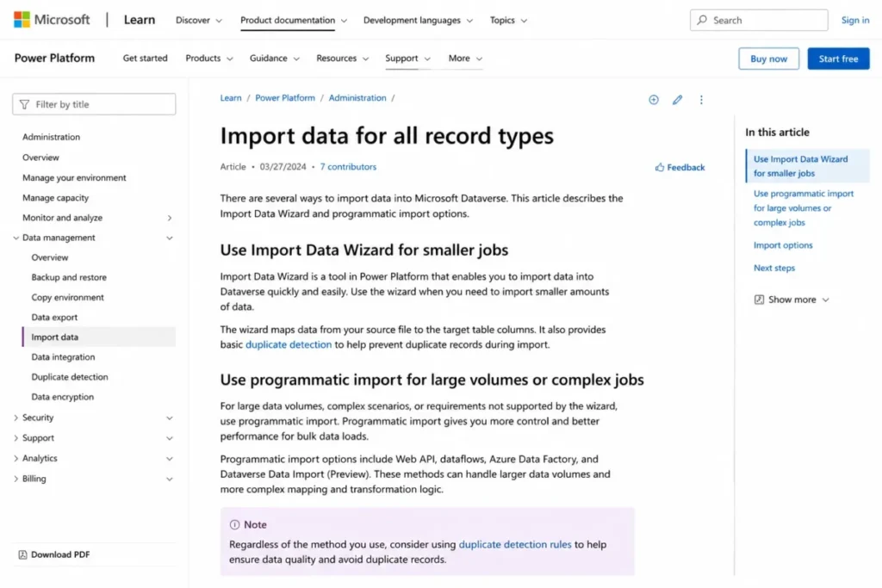Click the Learn breadcrumb link

(231, 98)
